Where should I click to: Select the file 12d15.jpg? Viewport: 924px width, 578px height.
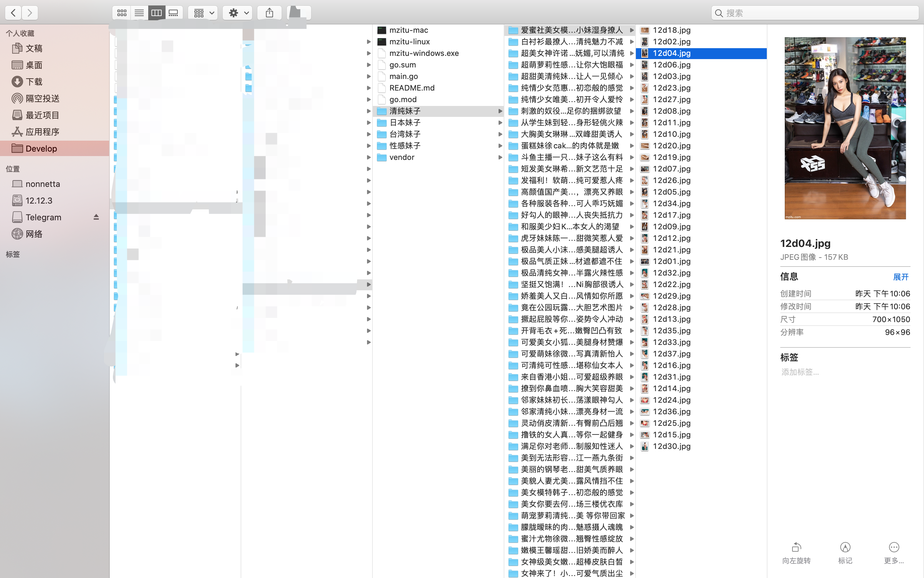click(x=701, y=435)
